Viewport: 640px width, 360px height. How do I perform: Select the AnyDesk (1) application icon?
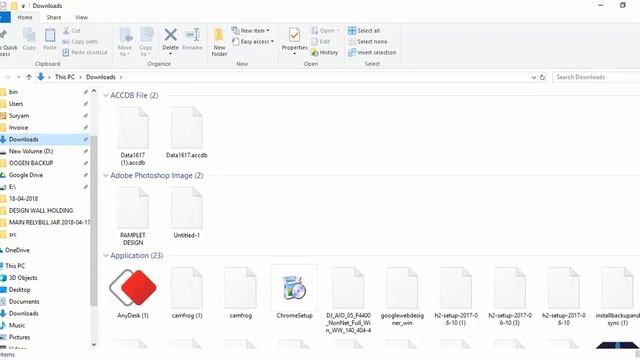point(133,287)
